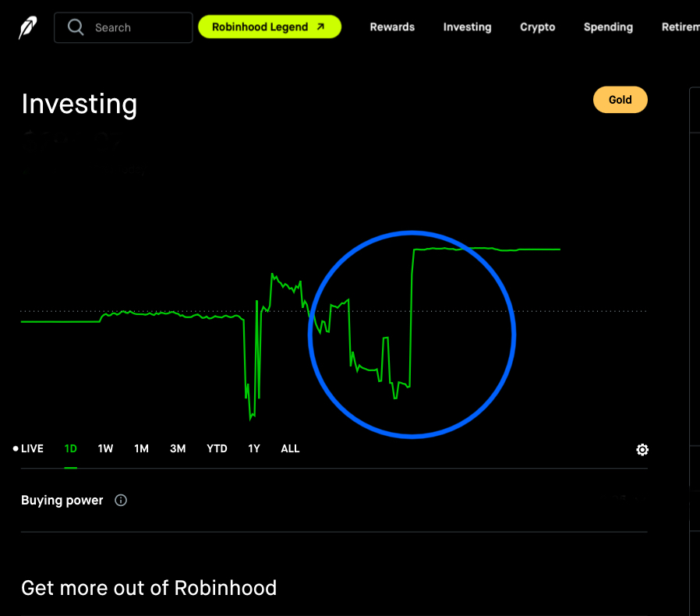Open Robinhood Legend button
This screenshot has height=616, width=700.
click(270, 27)
